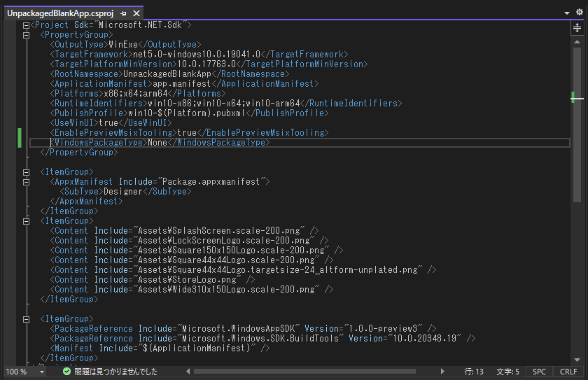Viewport: 588px width, 380px height.
Task: Open the 100 % zoom level dropdown
Action: [41, 372]
